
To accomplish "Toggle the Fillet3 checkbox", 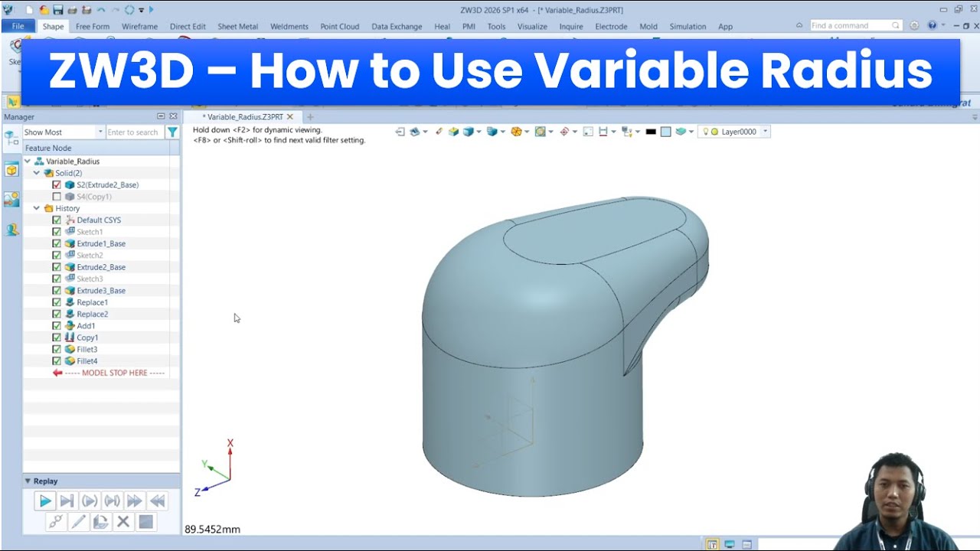I will tap(57, 350).
